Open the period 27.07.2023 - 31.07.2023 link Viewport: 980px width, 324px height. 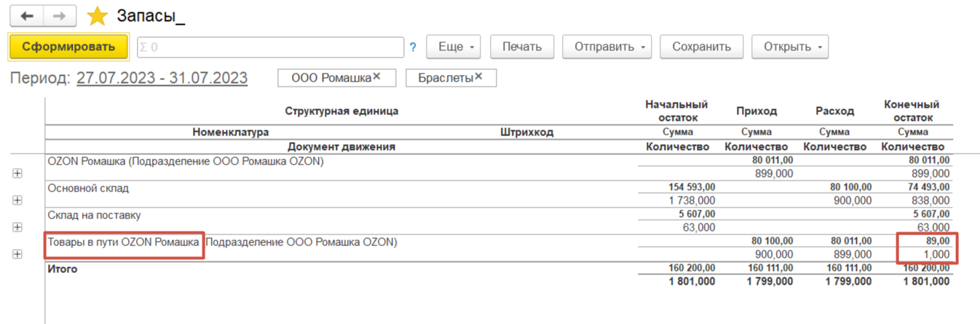162,78
